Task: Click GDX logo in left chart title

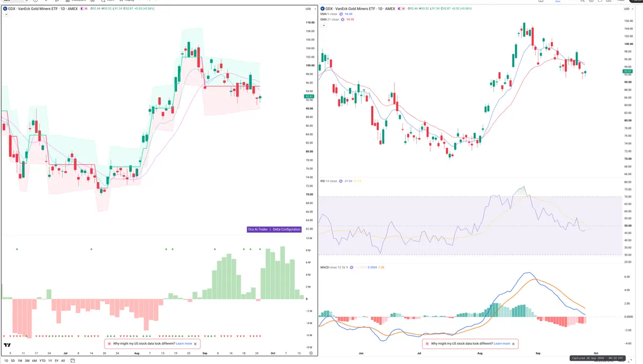Action: (x=5, y=9)
